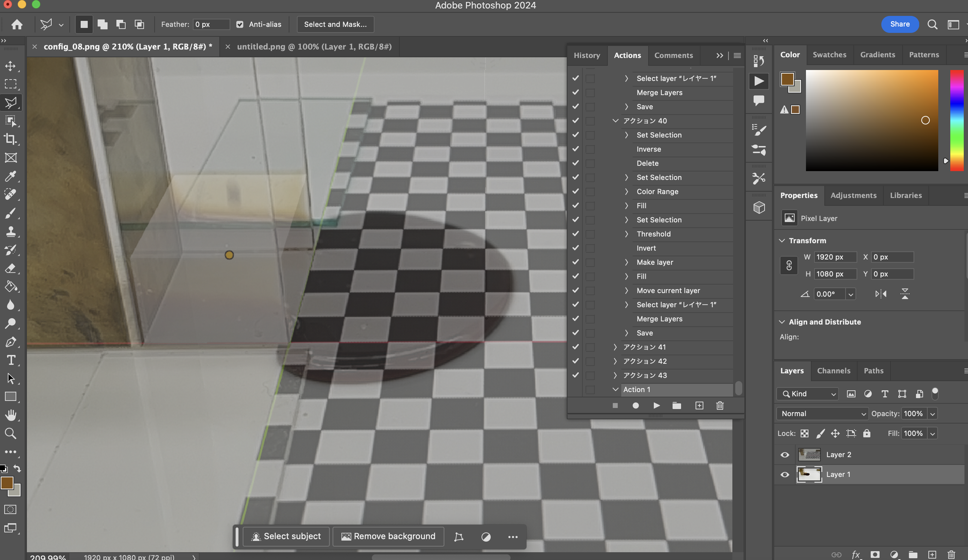Click create new action plus icon
This screenshot has width=968, height=560.
click(699, 406)
